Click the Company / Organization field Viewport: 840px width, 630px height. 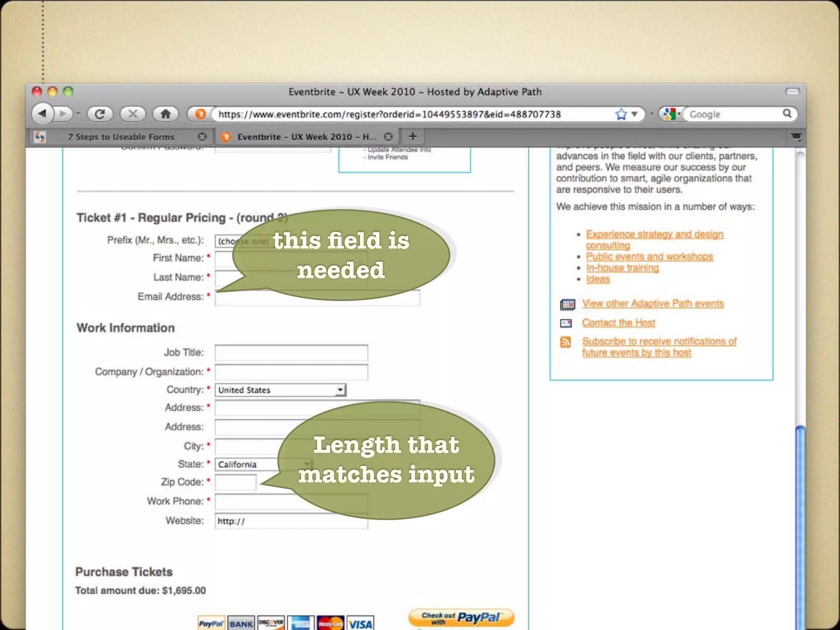pos(291,372)
